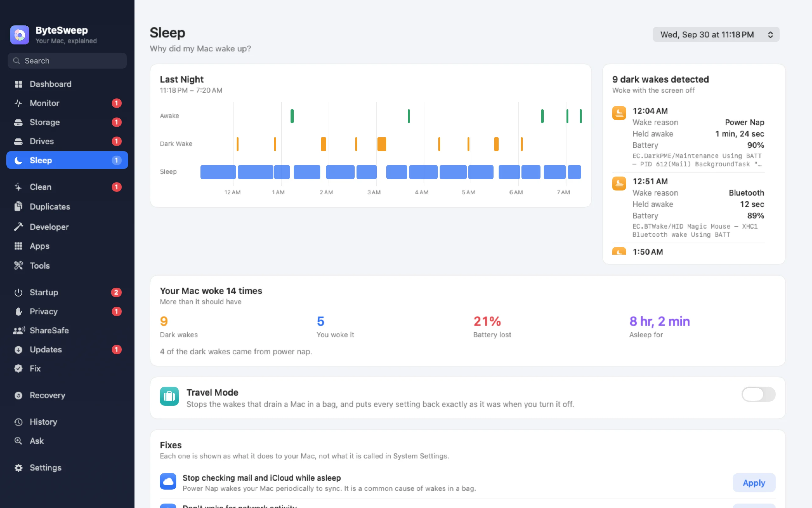The image size is (812, 508).
Task: Select the Sleep sidebar item
Action: click(67, 160)
